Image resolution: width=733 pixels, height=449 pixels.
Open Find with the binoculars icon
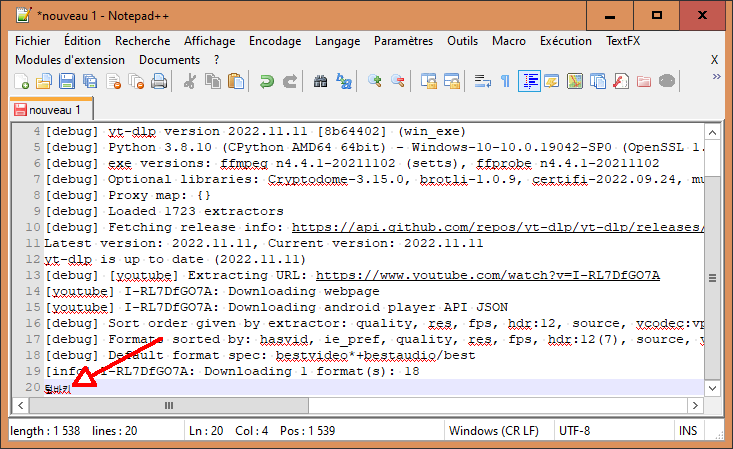[320, 81]
